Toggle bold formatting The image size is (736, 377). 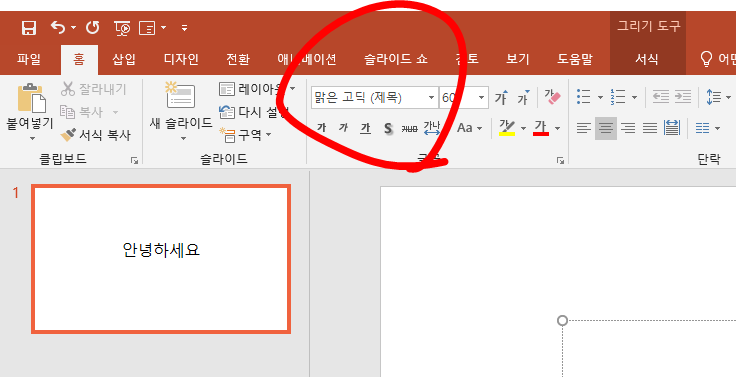point(322,128)
